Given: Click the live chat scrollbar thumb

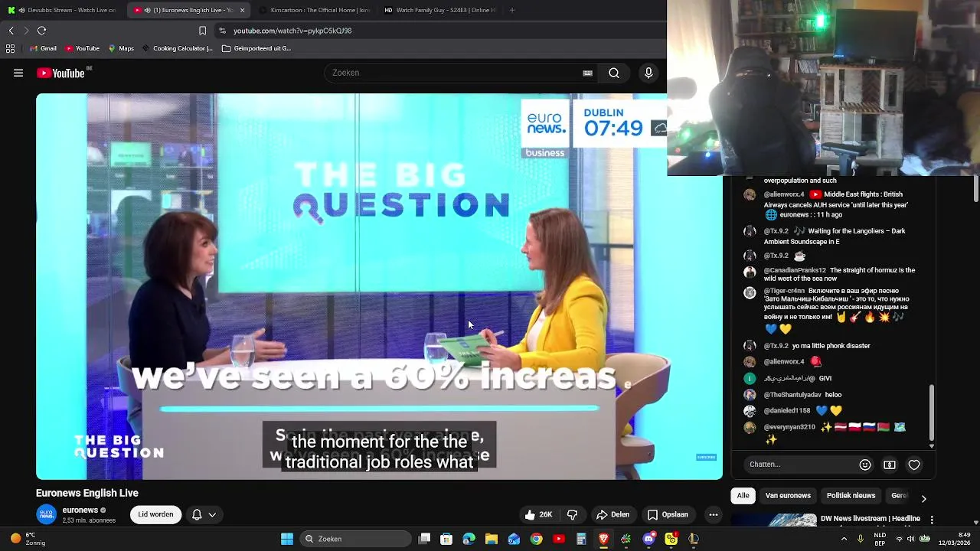Looking at the screenshot, I should 932,412.
